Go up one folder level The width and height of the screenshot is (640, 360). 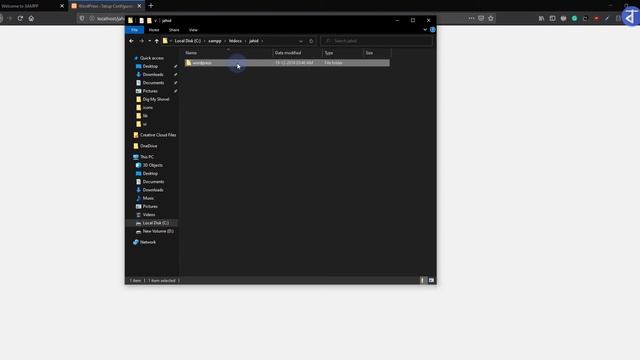pos(157,41)
